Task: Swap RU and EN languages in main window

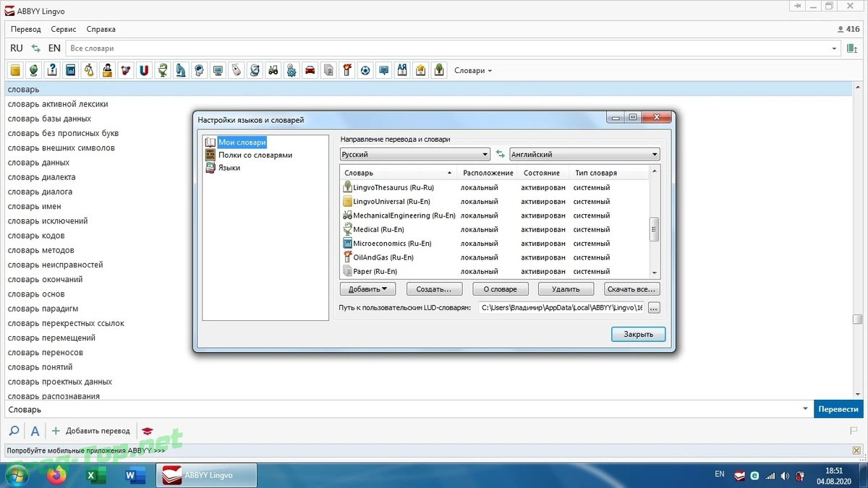Action: click(36, 48)
